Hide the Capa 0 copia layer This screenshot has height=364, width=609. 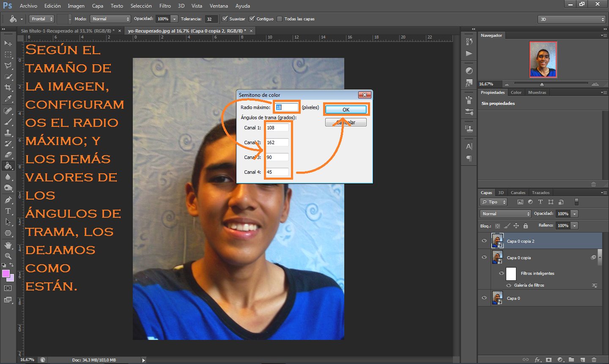[x=484, y=257]
